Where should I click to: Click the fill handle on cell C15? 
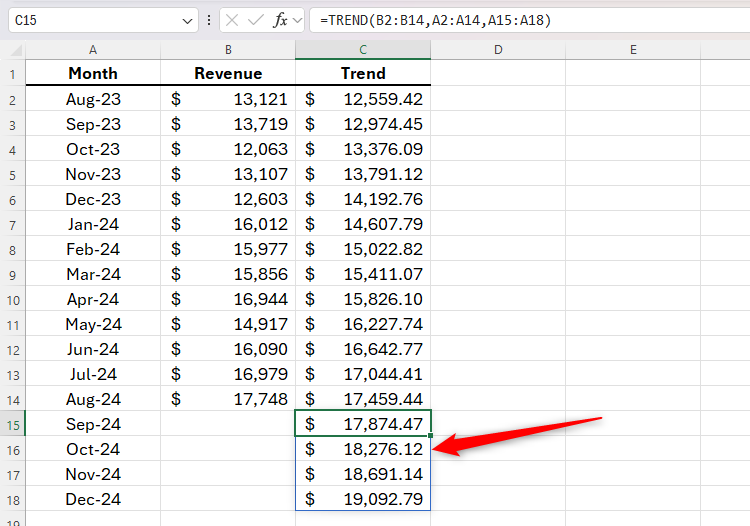(430, 436)
